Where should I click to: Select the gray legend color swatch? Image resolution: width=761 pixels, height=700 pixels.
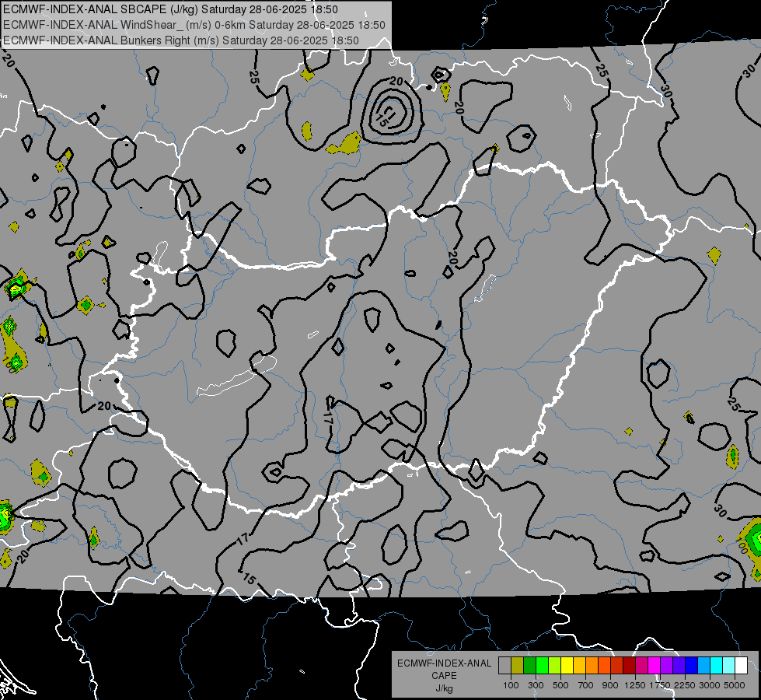[504, 666]
